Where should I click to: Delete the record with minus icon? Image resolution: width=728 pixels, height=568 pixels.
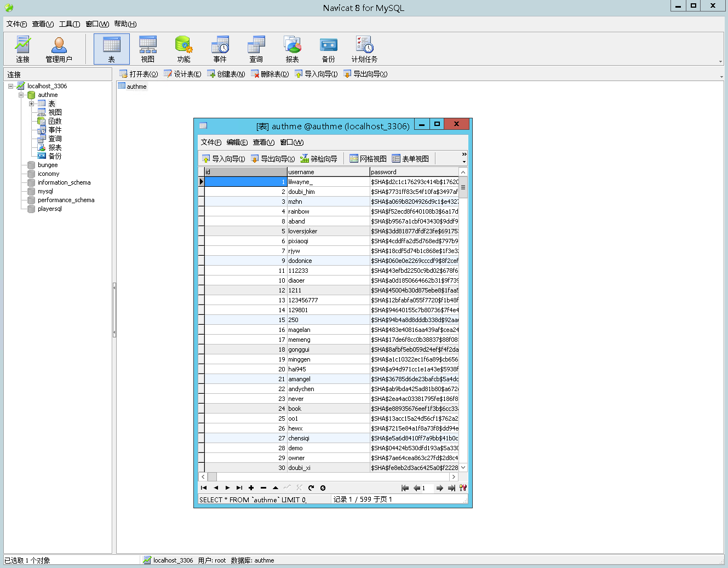263,487
